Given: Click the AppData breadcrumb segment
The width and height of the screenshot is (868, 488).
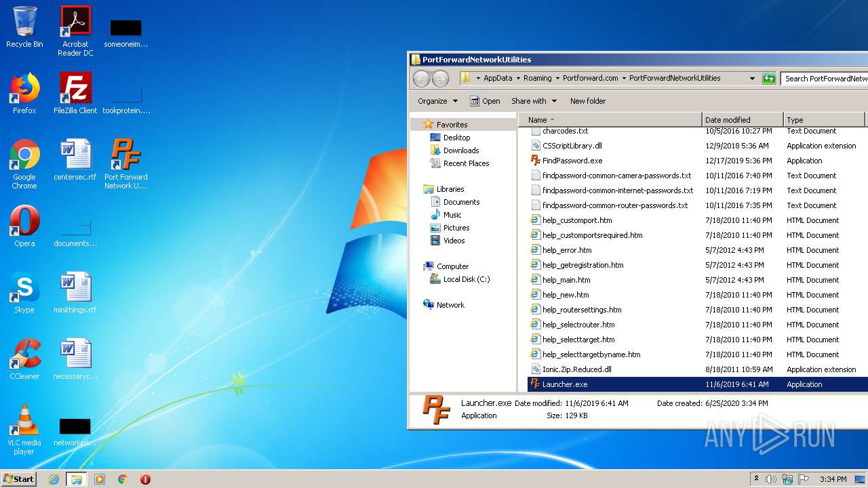Looking at the screenshot, I should point(498,78).
